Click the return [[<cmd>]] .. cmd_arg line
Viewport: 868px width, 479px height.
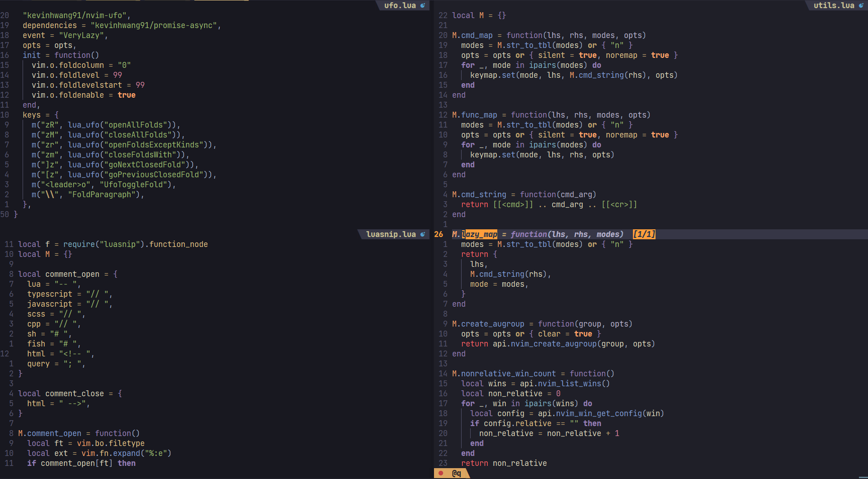click(549, 204)
